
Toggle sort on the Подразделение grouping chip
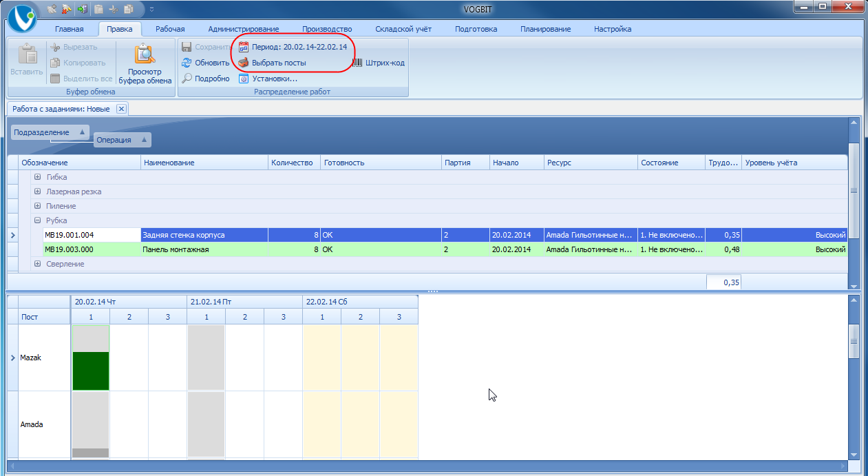tap(50, 132)
